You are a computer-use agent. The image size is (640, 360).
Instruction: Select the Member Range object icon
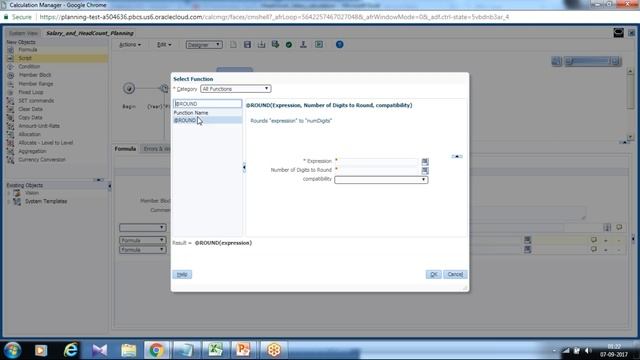coord(11,84)
